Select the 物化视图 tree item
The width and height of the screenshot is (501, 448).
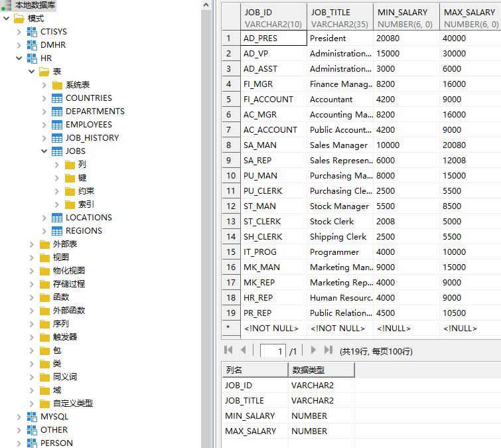click(x=69, y=271)
